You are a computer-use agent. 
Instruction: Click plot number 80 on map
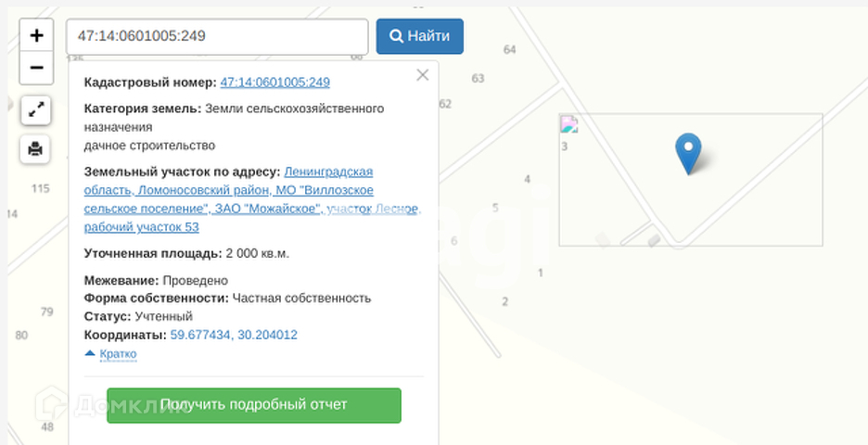tap(21, 336)
